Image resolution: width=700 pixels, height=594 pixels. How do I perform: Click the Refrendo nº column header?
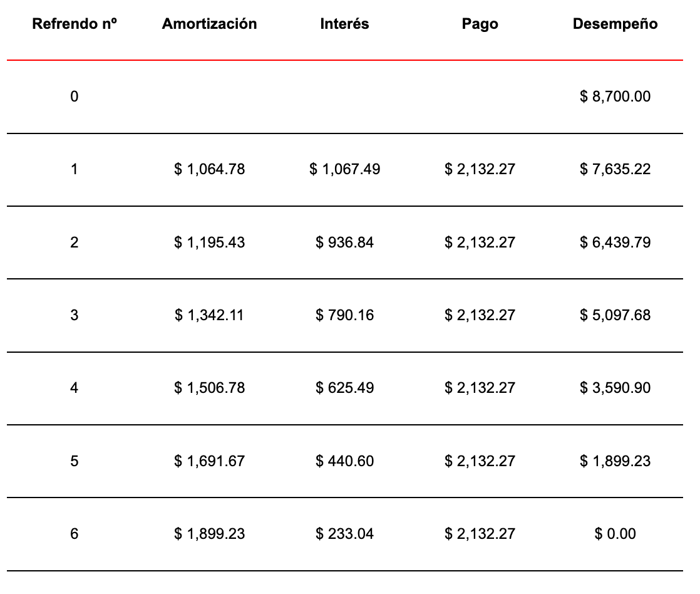tap(75, 24)
